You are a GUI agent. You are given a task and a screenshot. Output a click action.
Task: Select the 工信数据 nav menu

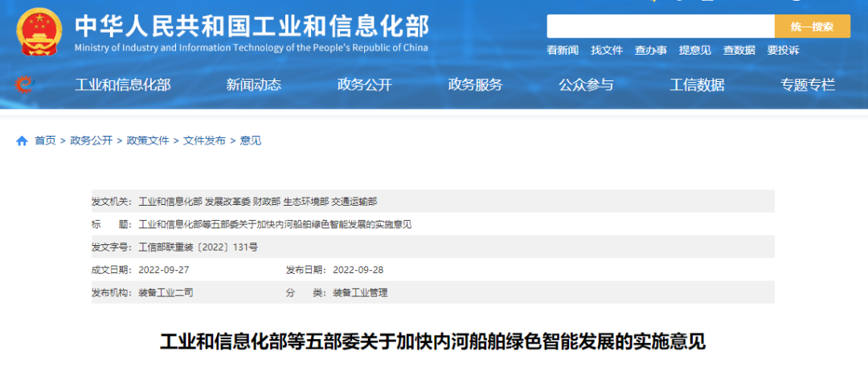[x=697, y=84]
